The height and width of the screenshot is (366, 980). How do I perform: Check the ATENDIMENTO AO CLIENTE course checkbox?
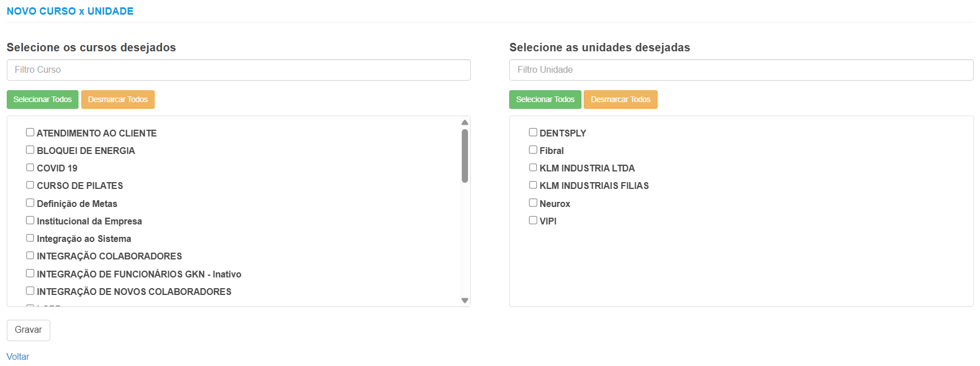tap(30, 133)
